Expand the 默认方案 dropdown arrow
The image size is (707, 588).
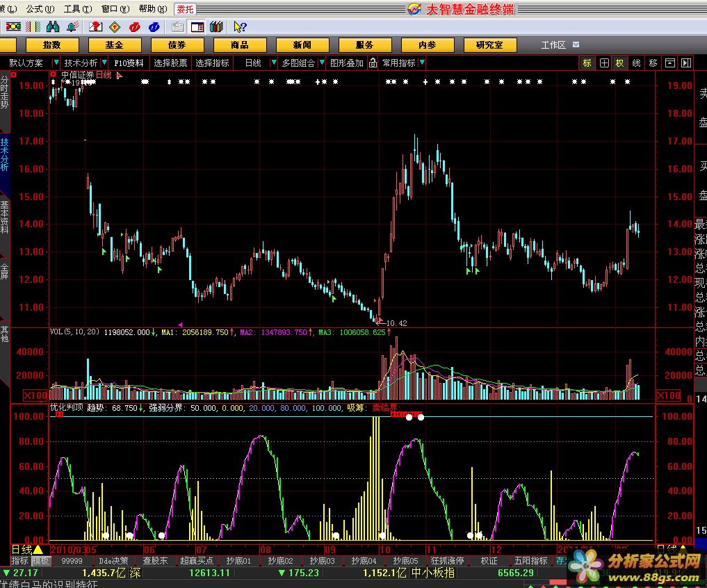[x=56, y=63]
